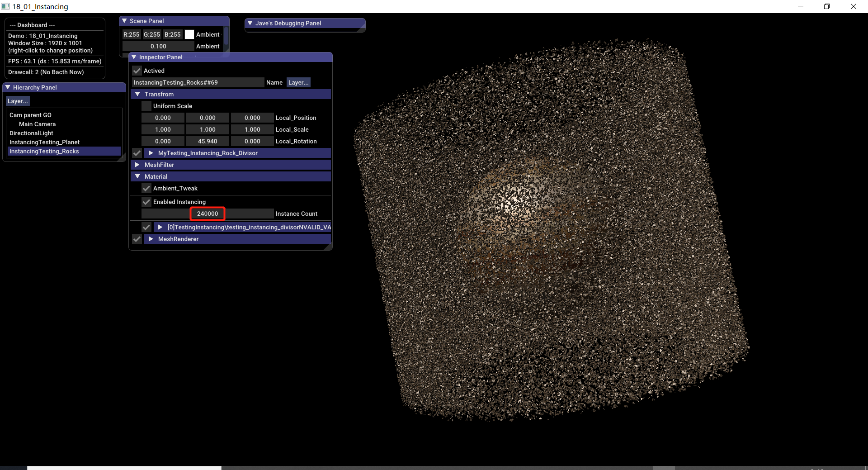The image size is (868, 470).
Task: Click the B:255 ambient color field
Action: click(173, 34)
